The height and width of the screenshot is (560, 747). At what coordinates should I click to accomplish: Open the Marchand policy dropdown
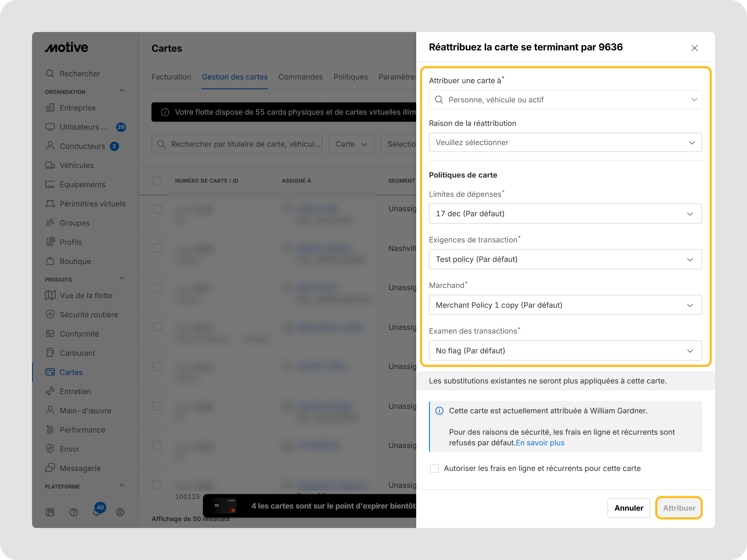(565, 305)
